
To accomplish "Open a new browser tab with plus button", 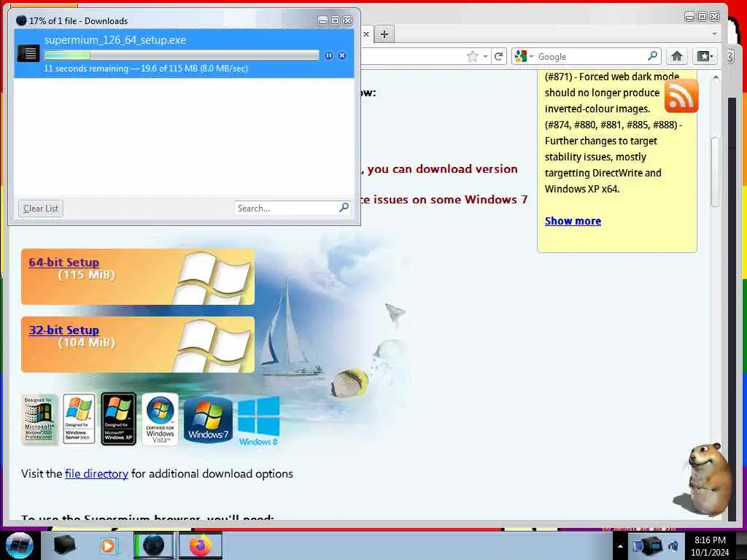I will [x=384, y=34].
